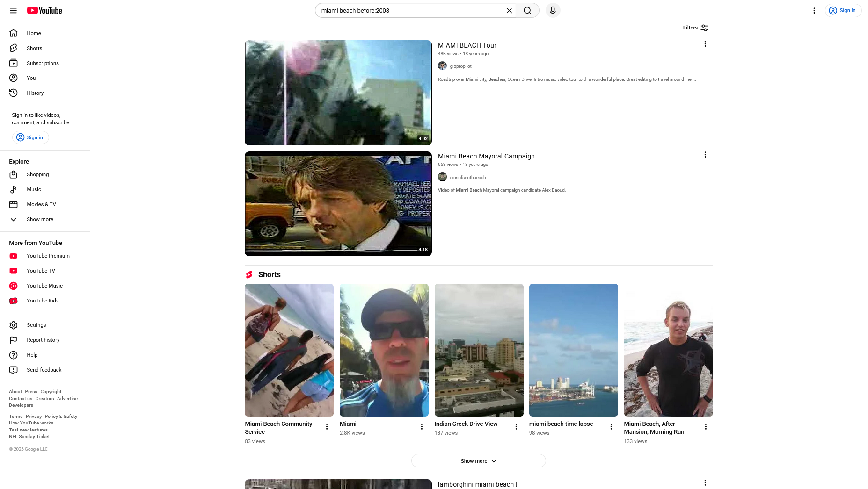The height and width of the screenshot is (489, 868).
Task: Open Settings in the sidebar
Action: (x=45, y=325)
